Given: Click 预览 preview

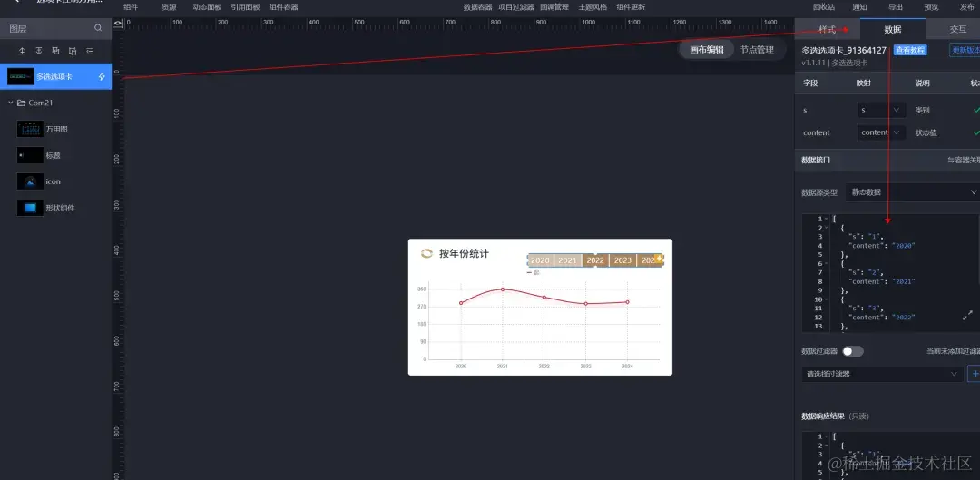Looking at the screenshot, I should [931, 7].
